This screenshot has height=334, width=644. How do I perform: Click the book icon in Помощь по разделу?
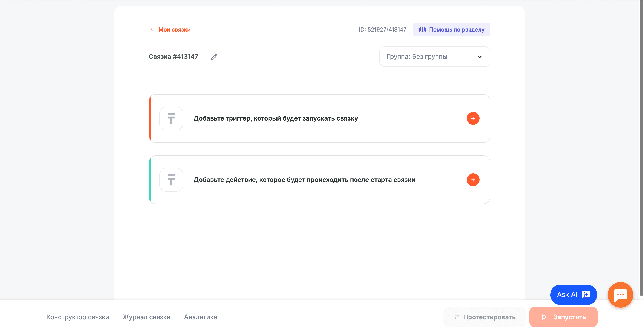click(422, 29)
